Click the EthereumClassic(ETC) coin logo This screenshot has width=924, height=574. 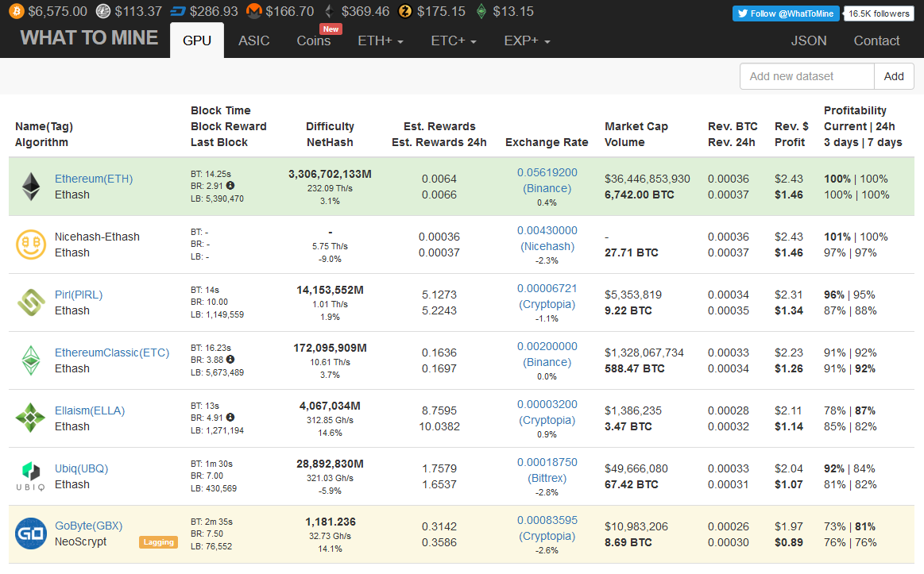[31, 360]
